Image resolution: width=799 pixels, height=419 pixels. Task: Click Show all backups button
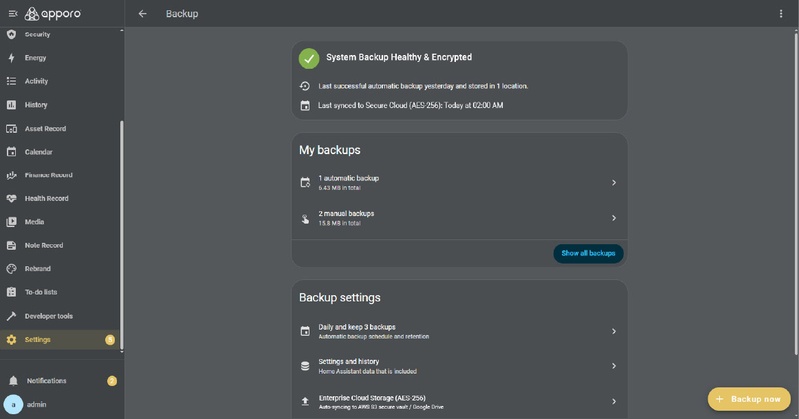click(588, 253)
